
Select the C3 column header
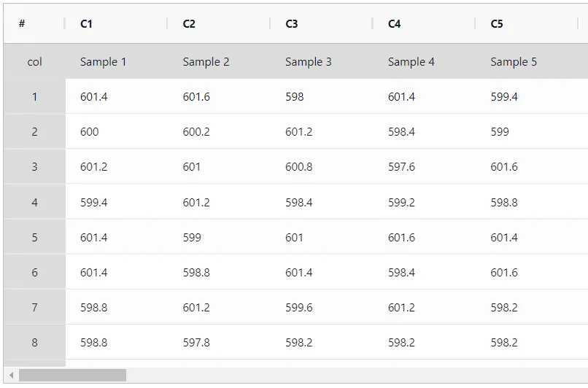pos(322,23)
